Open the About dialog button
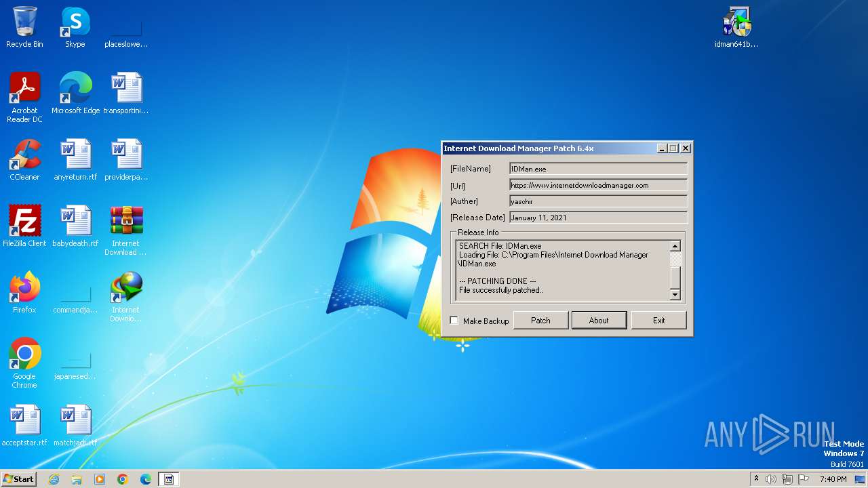Viewport: 868px width, 488px height. [x=599, y=321]
